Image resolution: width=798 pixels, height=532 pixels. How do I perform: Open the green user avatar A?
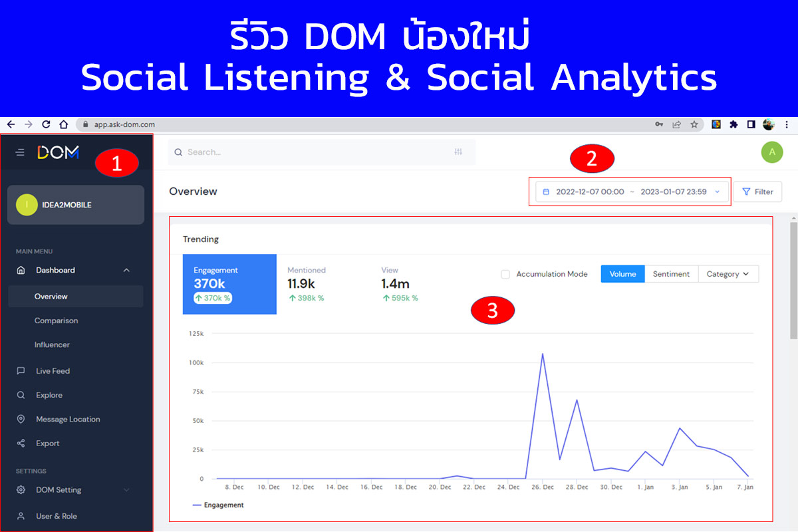point(772,152)
